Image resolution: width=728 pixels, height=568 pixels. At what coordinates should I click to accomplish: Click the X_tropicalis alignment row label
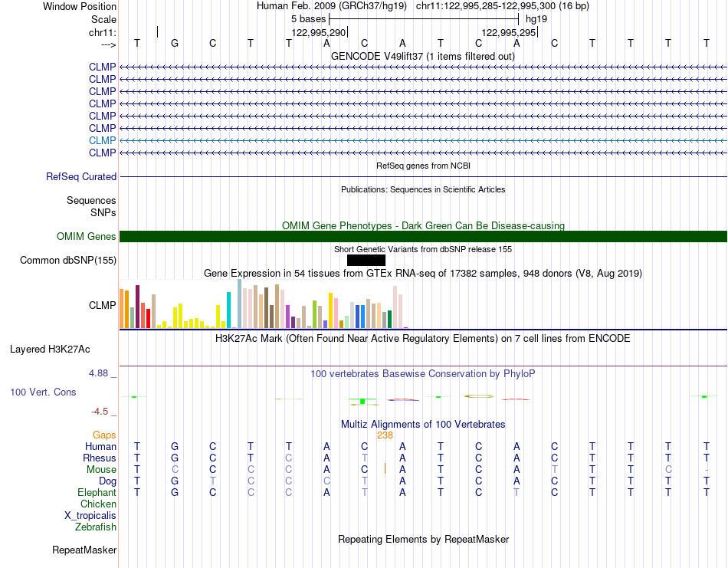pos(90,516)
